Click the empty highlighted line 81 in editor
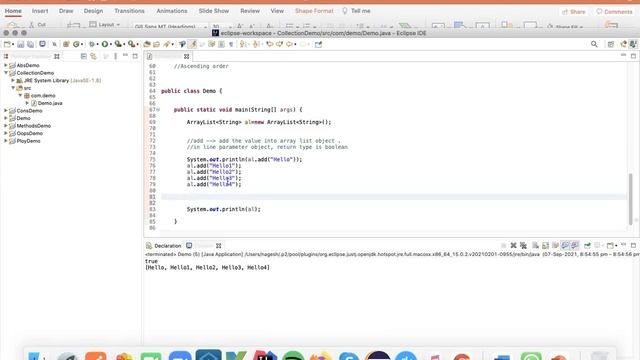Viewport: 640px width, 360px height. tap(393, 197)
